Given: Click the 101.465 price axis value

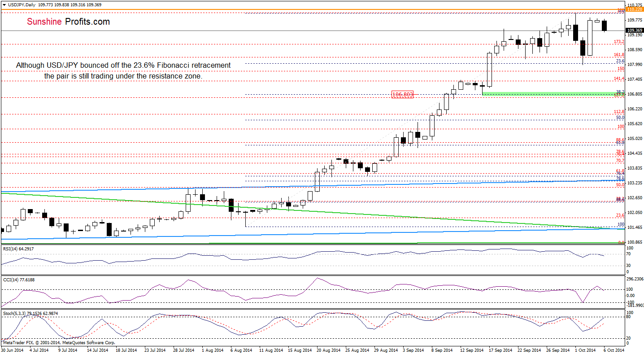Looking at the screenshot, I should (634, 227).
